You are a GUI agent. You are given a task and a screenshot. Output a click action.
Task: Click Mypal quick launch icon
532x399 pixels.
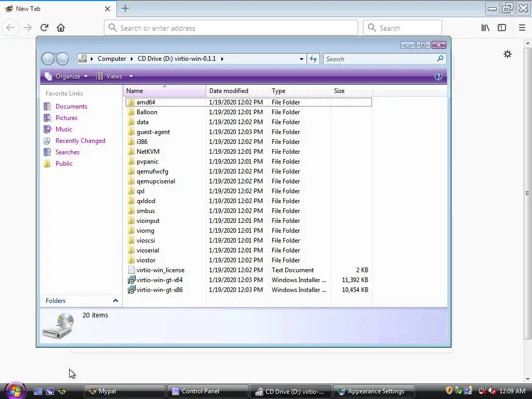(62, 391)
